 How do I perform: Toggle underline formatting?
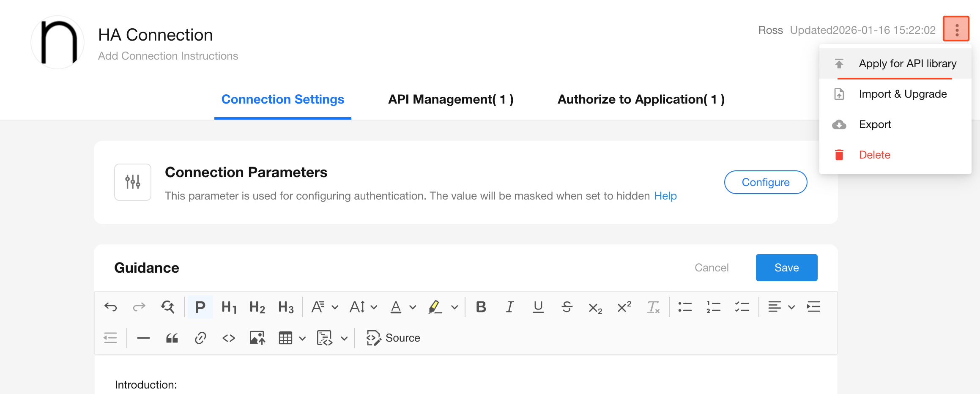538,307
